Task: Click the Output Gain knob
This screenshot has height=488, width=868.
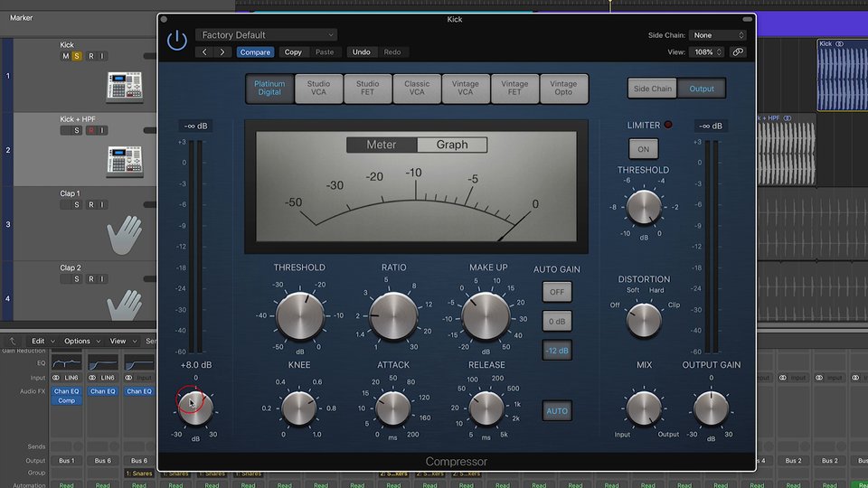Action: pos(712,408)
